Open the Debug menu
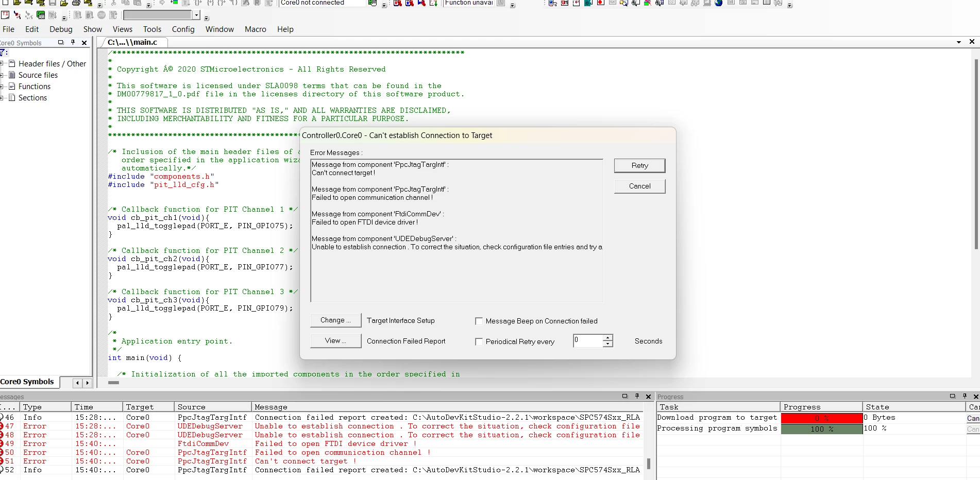 click(61, 29)
